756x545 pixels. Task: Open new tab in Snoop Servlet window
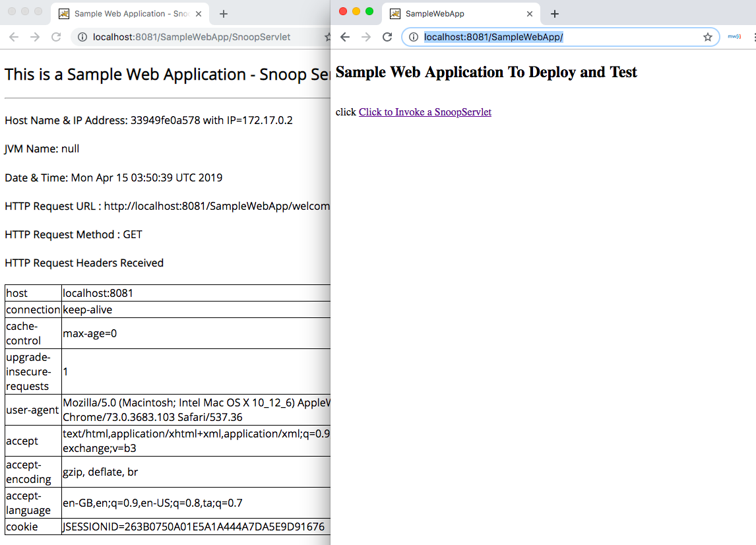223,14
